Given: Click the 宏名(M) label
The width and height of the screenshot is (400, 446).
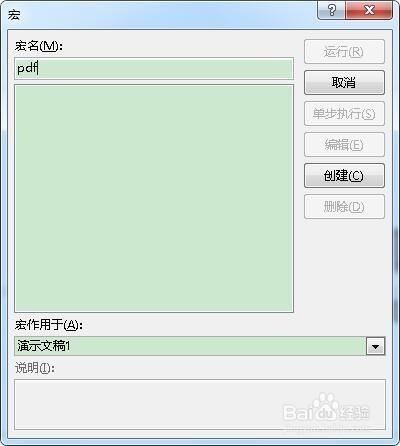Looking at the screenshot, I should pyautogui.click(x=39, y=46).
